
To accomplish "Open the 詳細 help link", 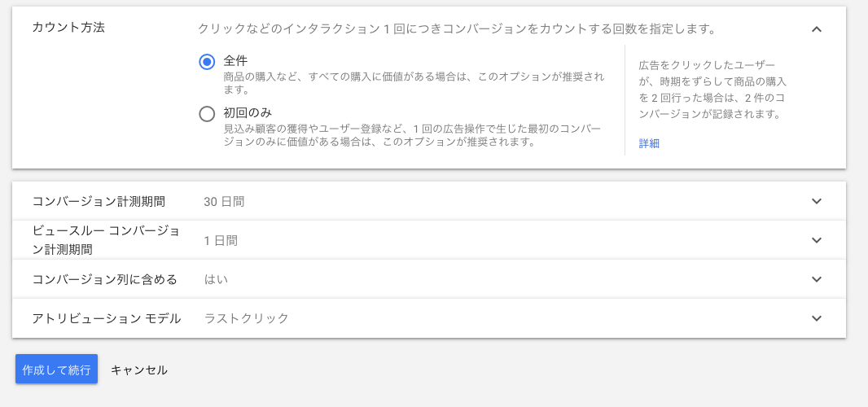I will tap(649, 143).
